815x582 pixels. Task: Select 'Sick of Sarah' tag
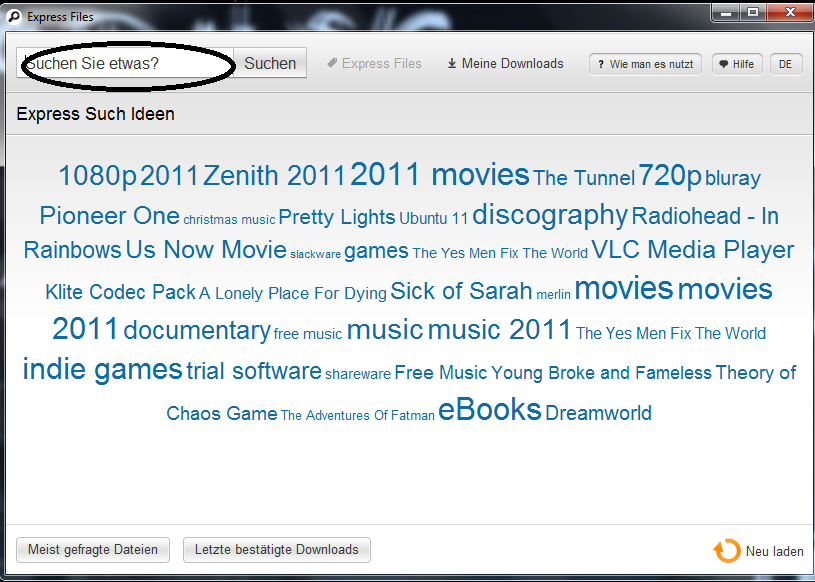pos(461,291)
